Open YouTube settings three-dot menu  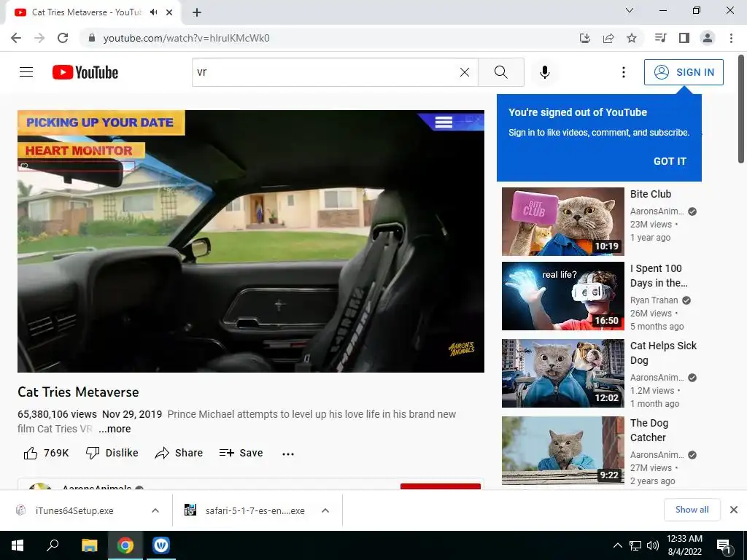click(x=623, y=72)
